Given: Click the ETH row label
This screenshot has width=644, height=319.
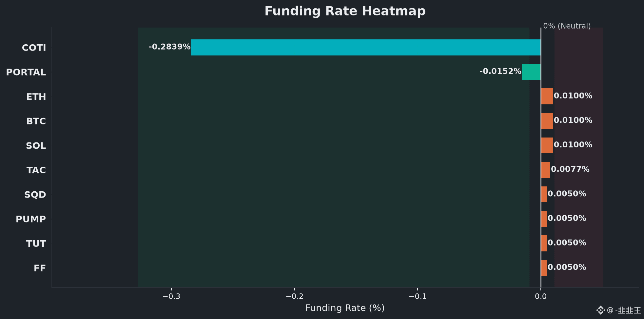Looking at the screenshot, I should coord(36,97).
